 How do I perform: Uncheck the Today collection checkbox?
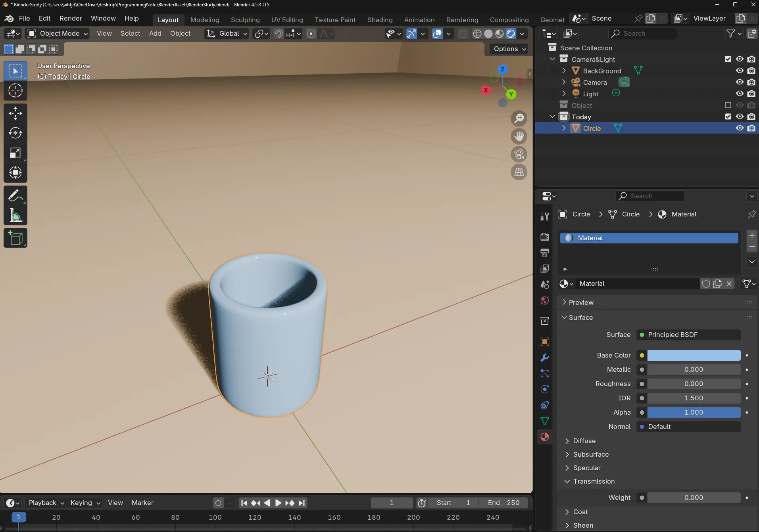coord(728,117)
